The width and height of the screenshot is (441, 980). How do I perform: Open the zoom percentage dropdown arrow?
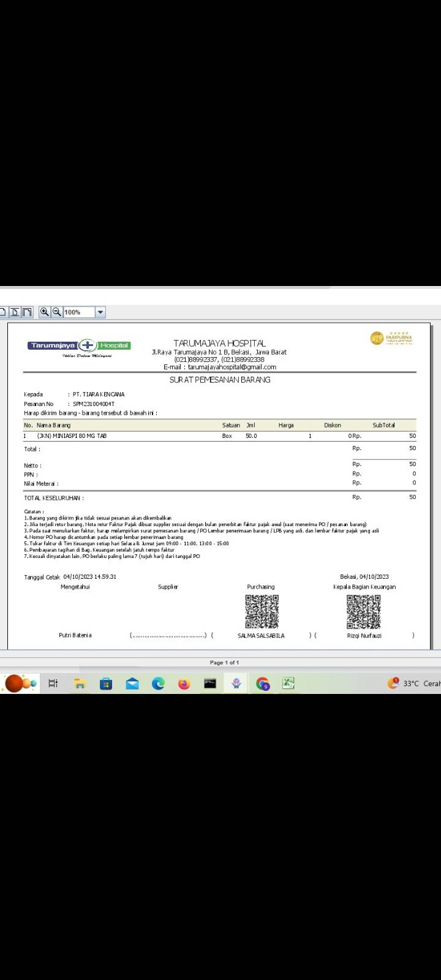(x=100, y=312)
